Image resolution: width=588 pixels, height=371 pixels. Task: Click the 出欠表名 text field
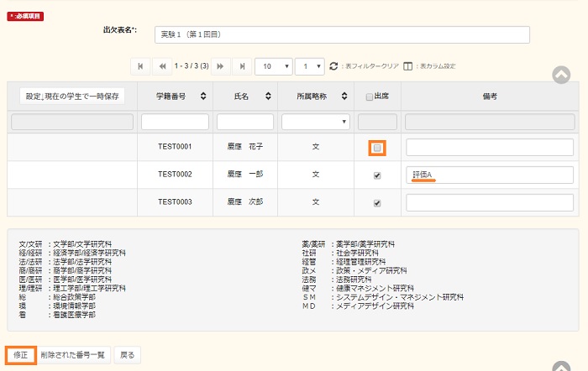pos(343,34)
